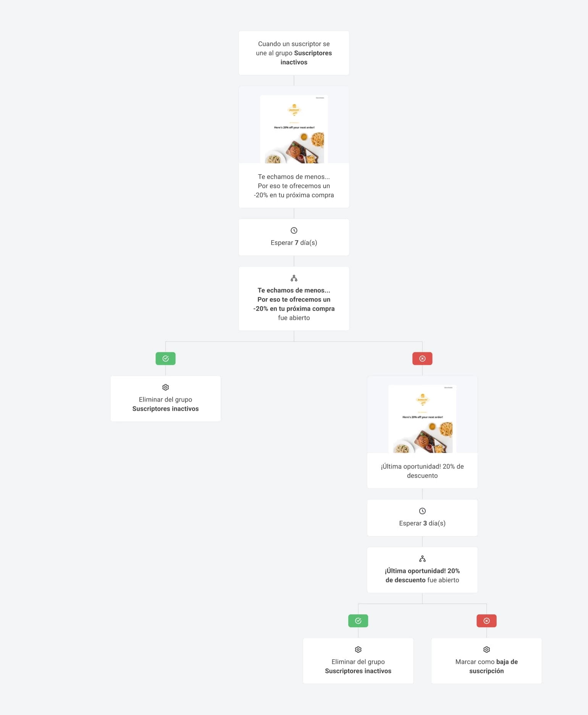Click gear icon in bottom Eliminar del grupo step

(358, 650)
